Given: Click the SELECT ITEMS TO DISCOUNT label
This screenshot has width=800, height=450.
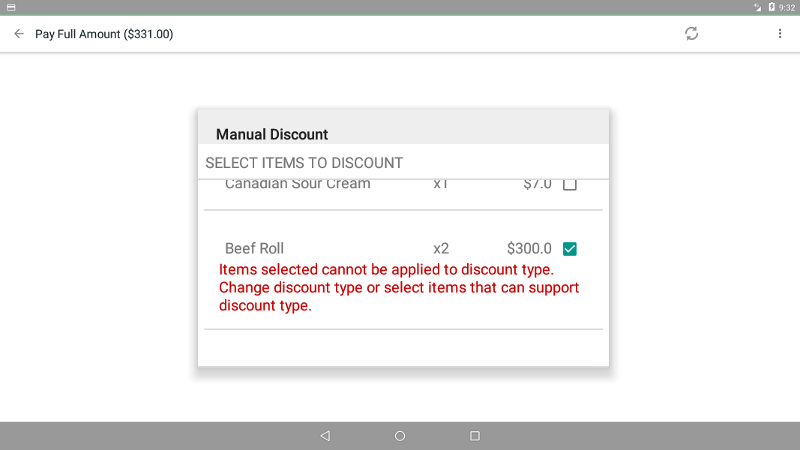Looking at the screenshot, I should tap(304, 163).
